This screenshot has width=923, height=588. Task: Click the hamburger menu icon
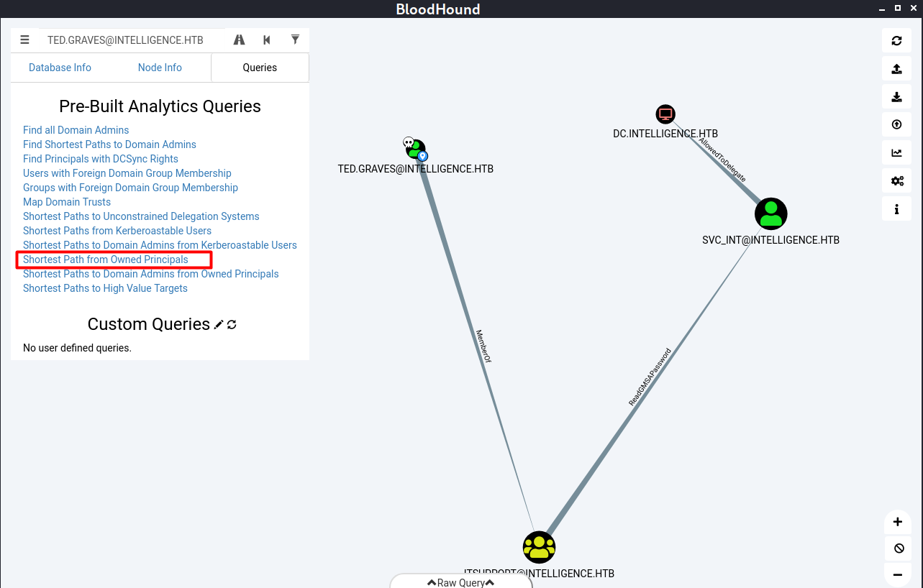coord(25,40)
